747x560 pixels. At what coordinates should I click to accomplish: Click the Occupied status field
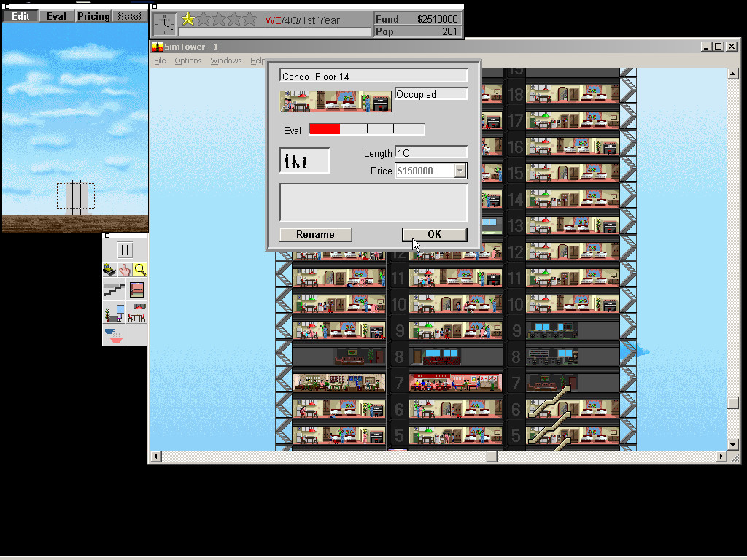pos(431,94)
